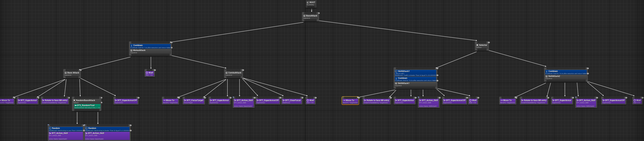This screenshot has height=141, width=644.
Task: Select the ComboAttack sequence node
Action: coord(234,74)
